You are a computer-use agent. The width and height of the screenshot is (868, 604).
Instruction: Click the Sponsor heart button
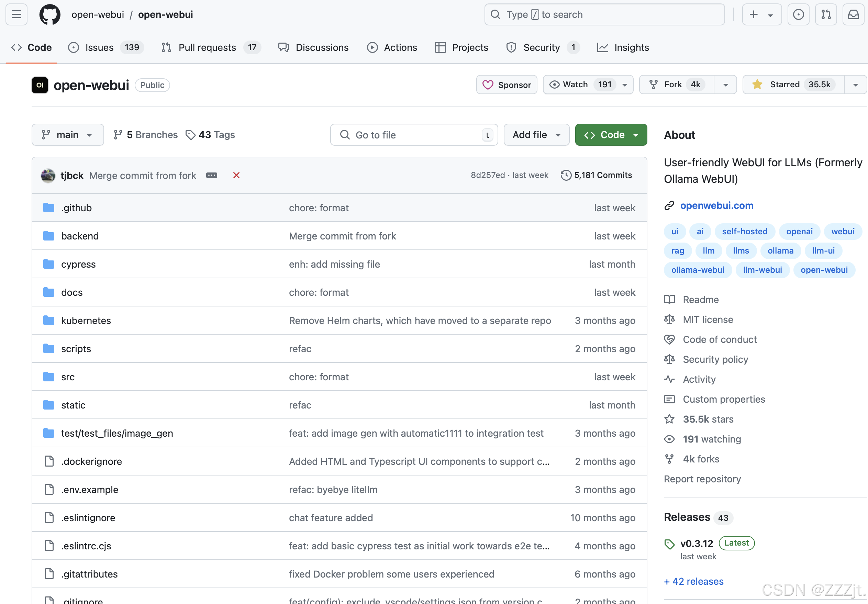pos(507,85)
